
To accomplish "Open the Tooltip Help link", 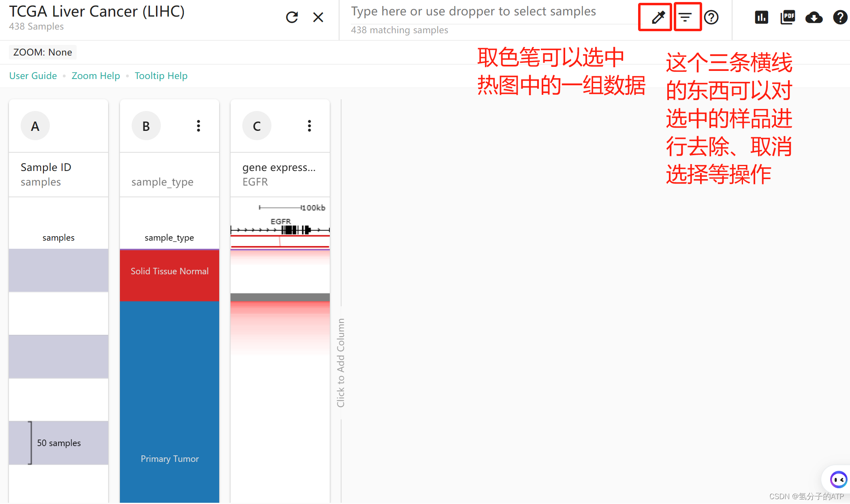I will (x=161, y=76).
